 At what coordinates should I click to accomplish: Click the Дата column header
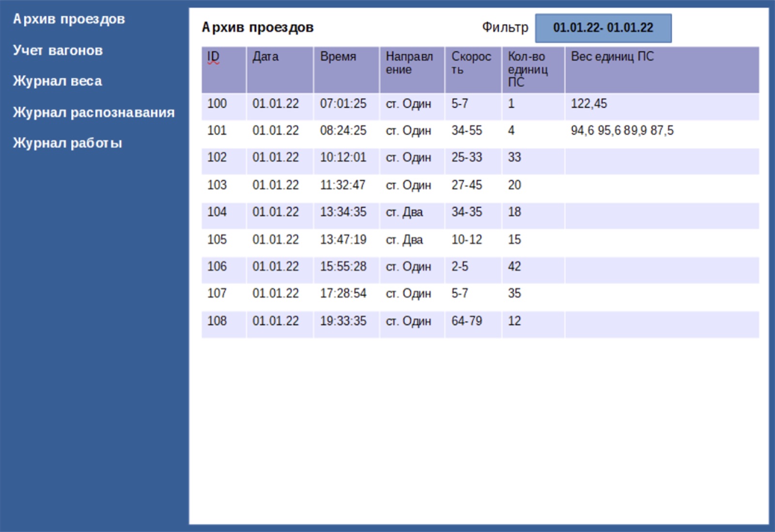pos(280,70)
